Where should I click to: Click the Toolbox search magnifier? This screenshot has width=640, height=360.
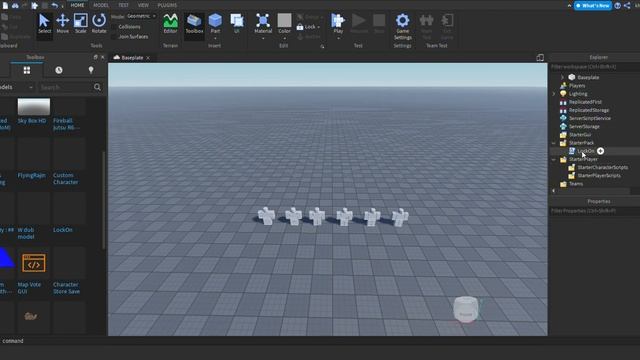pos(97,87)
